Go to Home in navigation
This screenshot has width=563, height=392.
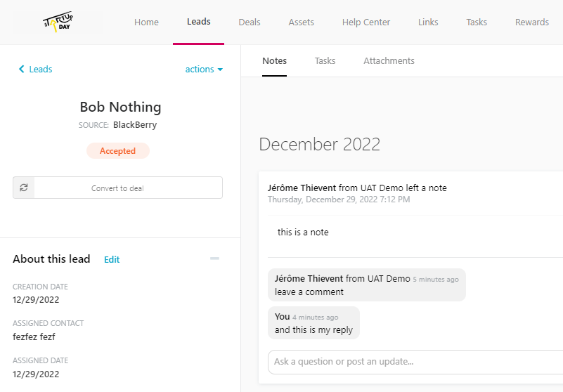click(146, 22)
